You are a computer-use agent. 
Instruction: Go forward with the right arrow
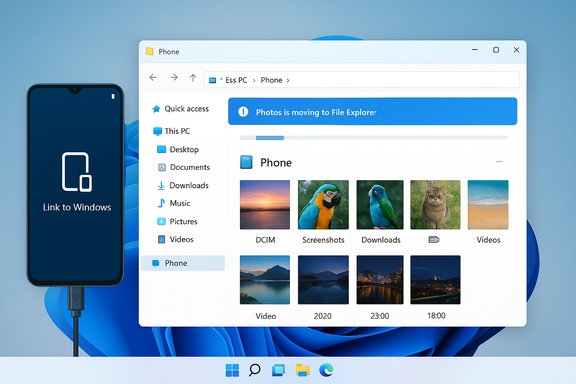point(174,78)
